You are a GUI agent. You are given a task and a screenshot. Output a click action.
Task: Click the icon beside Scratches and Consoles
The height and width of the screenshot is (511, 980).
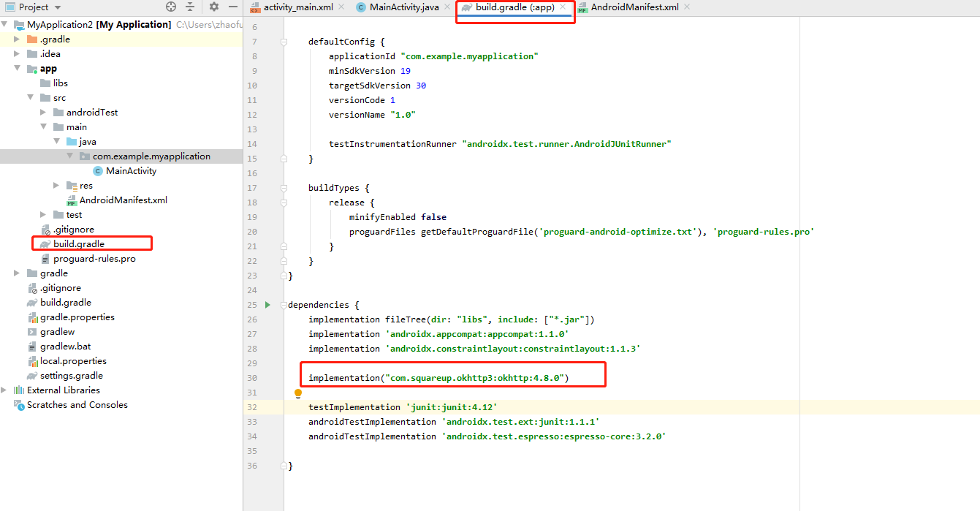coord(19,405)
